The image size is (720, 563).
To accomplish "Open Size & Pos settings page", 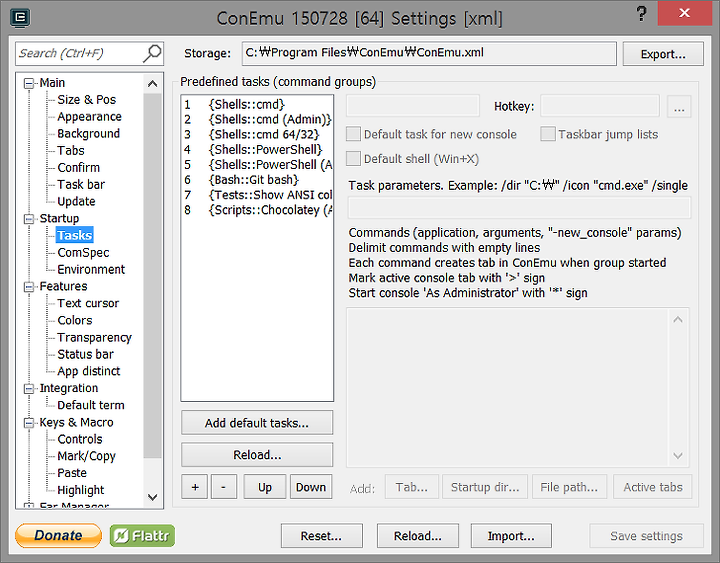I will tap(86, 100).
